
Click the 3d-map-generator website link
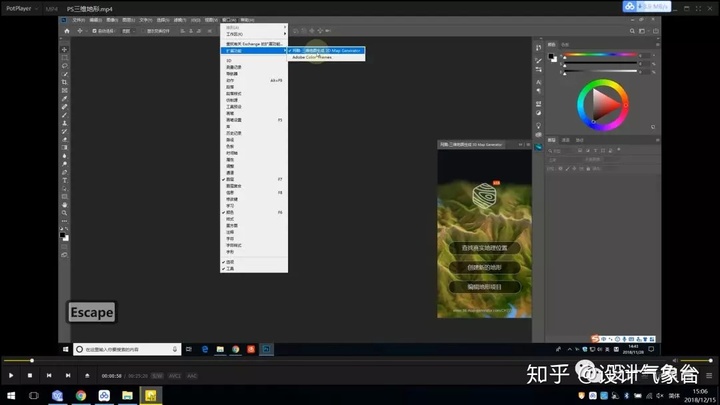(x=484, y=310)
